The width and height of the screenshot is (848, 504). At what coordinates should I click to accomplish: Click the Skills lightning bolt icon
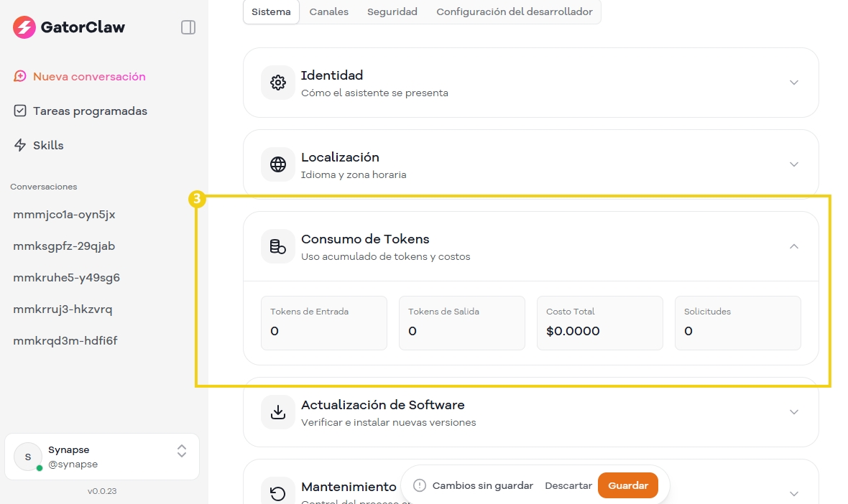coord(20,145)
